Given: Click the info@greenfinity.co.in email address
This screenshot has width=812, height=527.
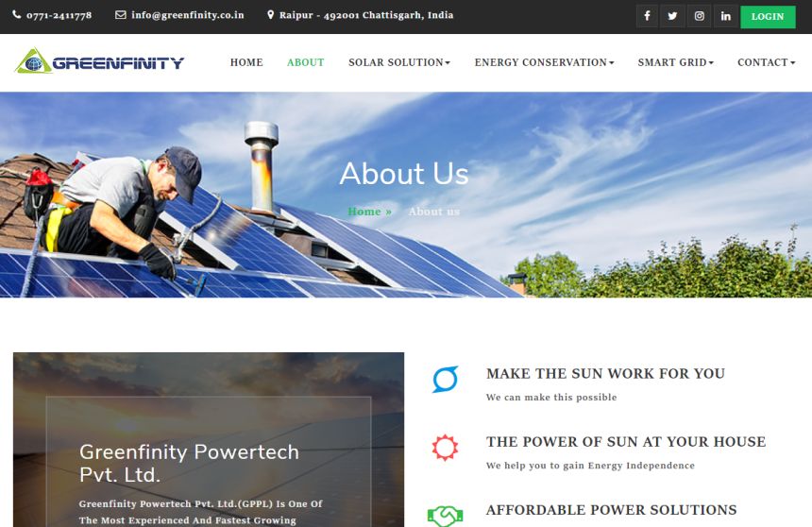Looking at the screenshot, I should pos(188,15).
